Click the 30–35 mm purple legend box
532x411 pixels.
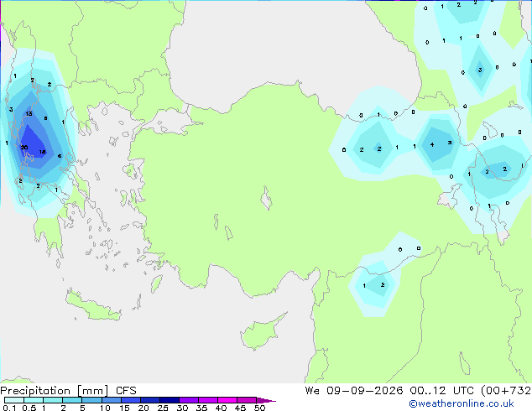[189, 400]
